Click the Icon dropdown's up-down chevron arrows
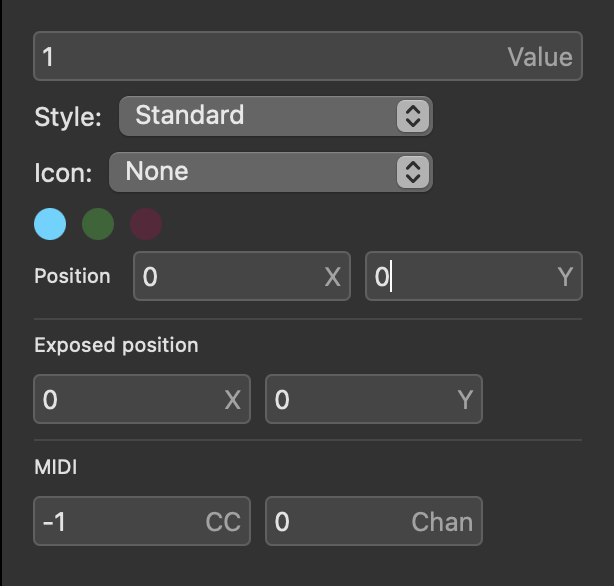 [412, 172]
